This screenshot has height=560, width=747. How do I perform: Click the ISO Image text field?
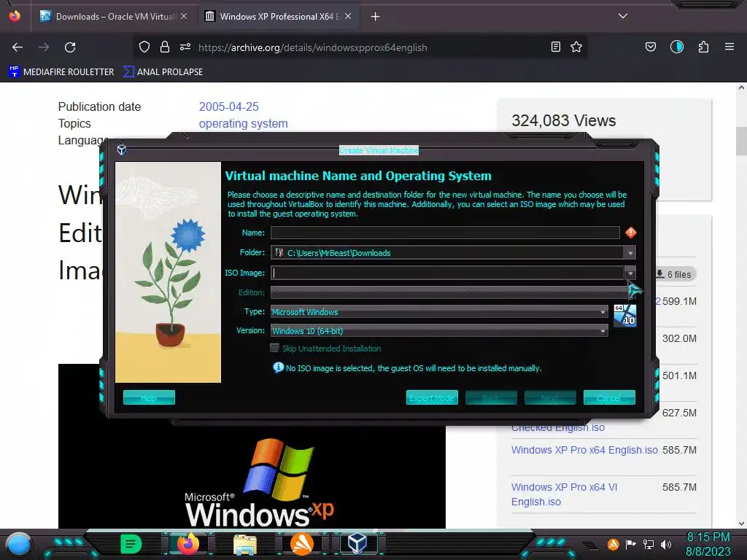coord(447,273)
